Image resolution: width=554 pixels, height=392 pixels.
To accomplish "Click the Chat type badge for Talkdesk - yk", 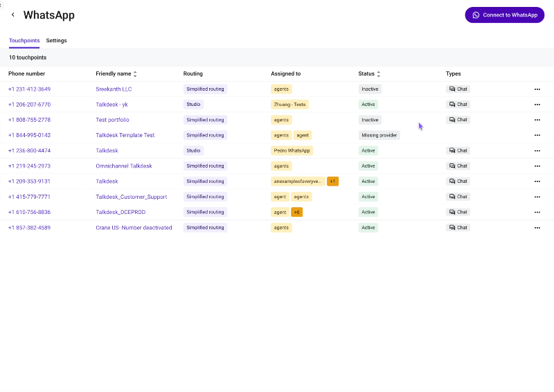I will (x=458, y=105).
